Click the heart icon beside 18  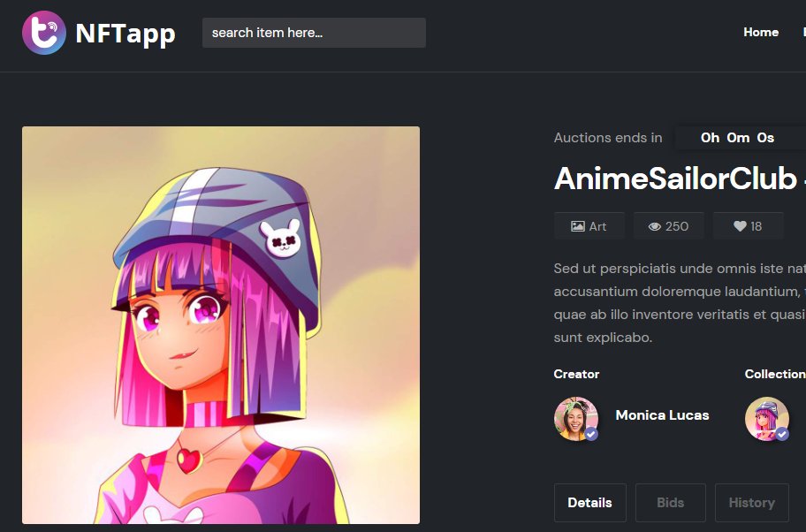tap(740, 226)
